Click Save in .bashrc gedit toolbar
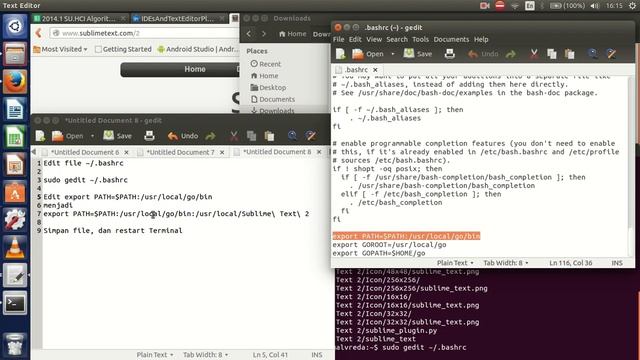The height and width of the screenshot is (360, 640). [x=418, y=54]
